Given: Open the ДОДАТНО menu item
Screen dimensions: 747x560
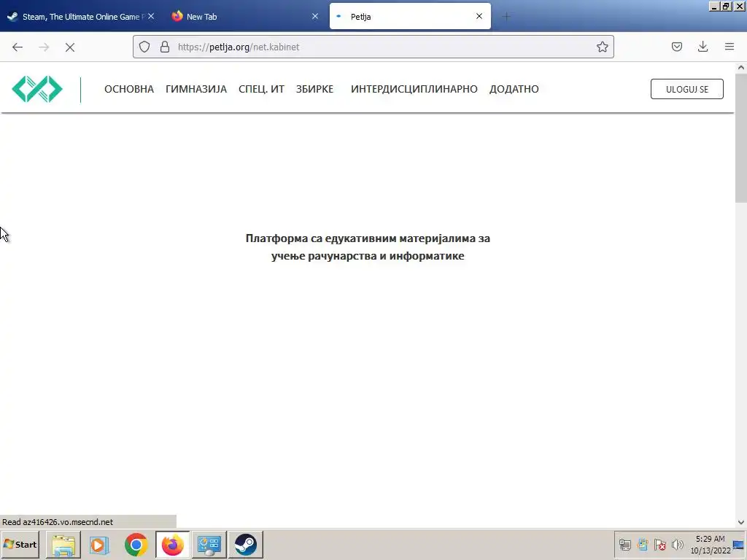Looking at the screenshot, I should click(x=514, y=89).
